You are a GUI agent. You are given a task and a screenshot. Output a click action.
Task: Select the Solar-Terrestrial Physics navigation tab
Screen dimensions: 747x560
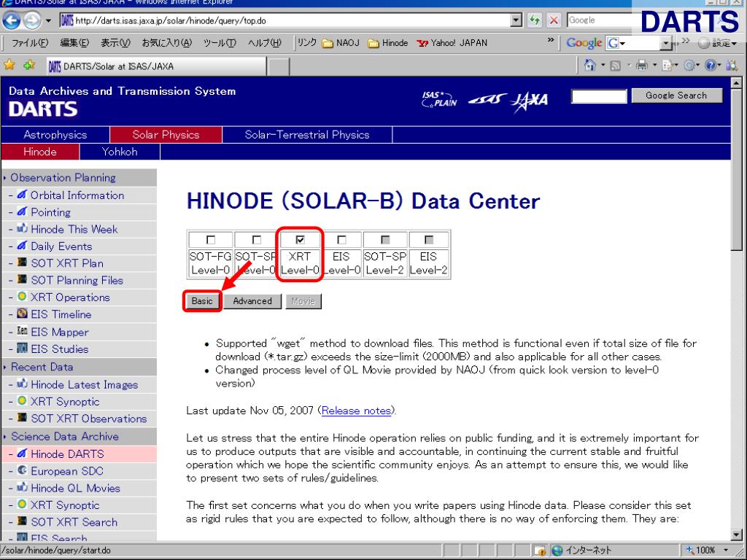pyautogui.click(x=307, y=135)
